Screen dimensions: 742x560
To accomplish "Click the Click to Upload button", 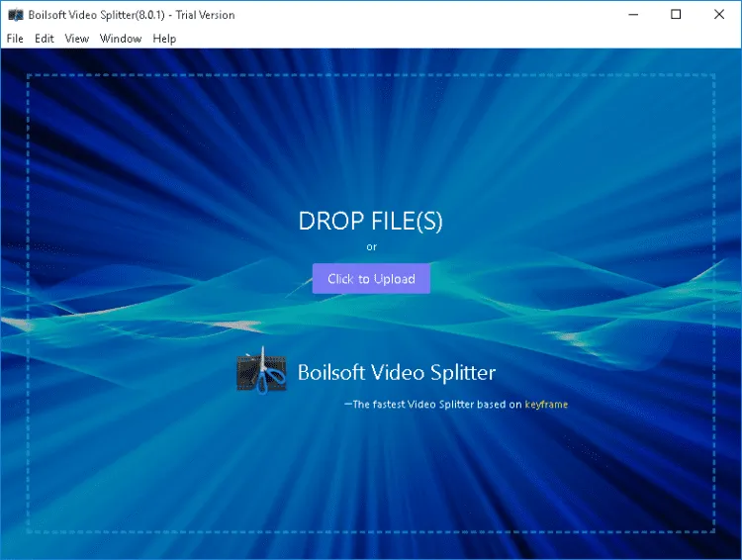I will click(371, 279).
